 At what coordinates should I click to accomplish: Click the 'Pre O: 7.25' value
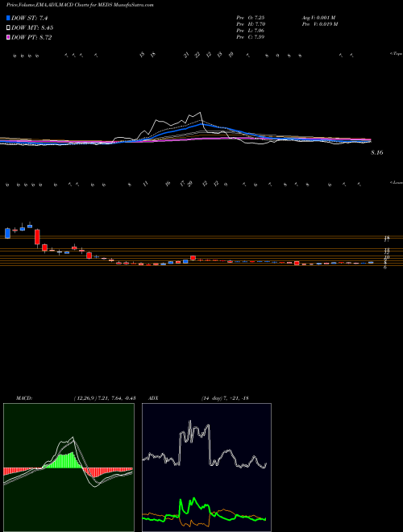click(x=251, y=17)
